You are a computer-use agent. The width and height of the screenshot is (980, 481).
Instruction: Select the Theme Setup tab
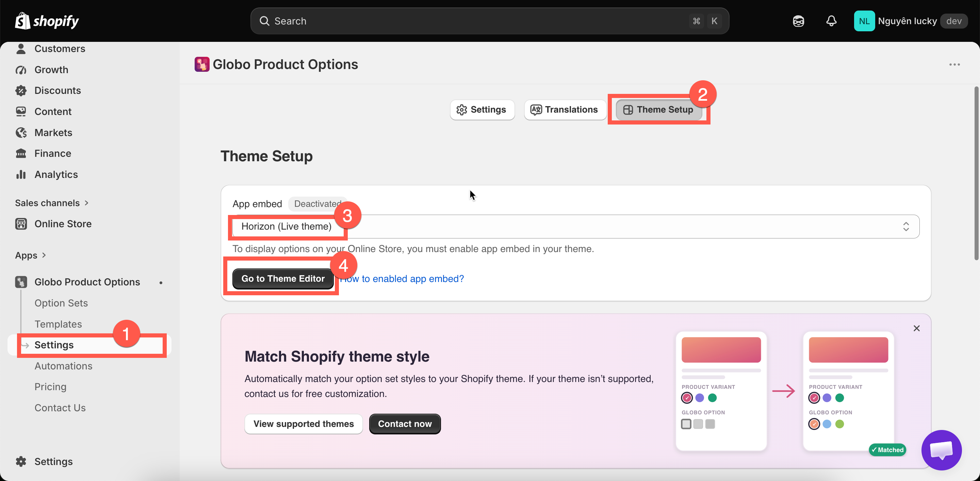[658, 110]
